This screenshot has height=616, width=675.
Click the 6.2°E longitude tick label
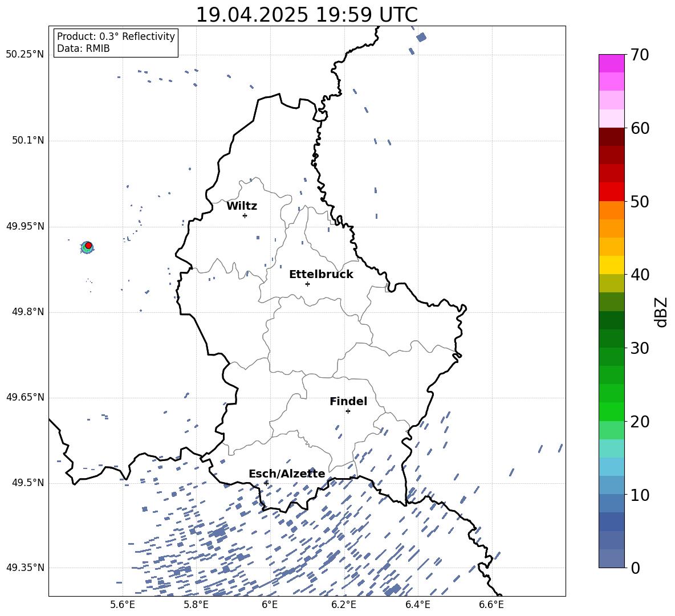tap(344, 605)
